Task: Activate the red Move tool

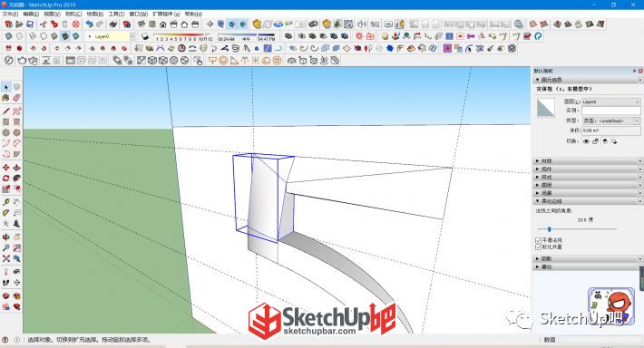Action: (x=5, y=168)
